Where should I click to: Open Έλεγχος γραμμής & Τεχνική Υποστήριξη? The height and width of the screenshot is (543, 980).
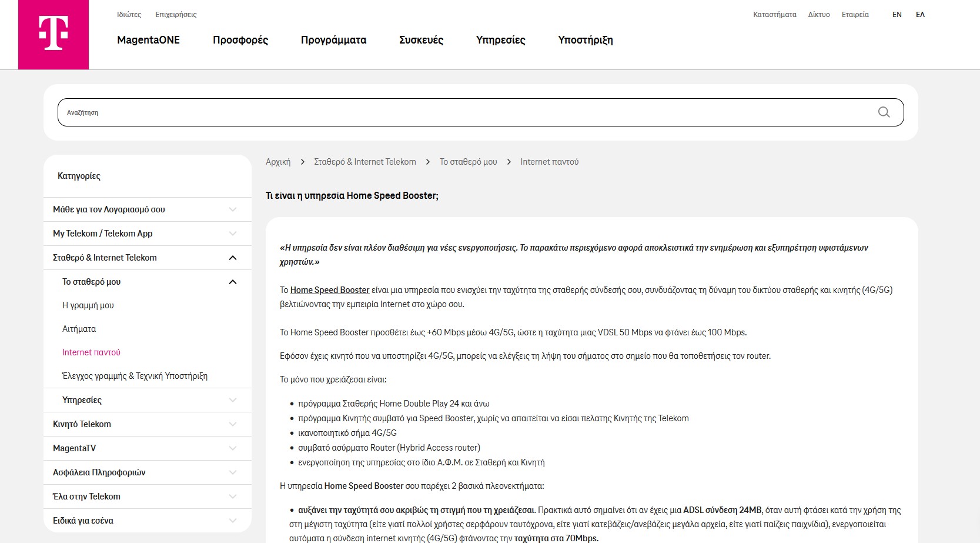135,376
